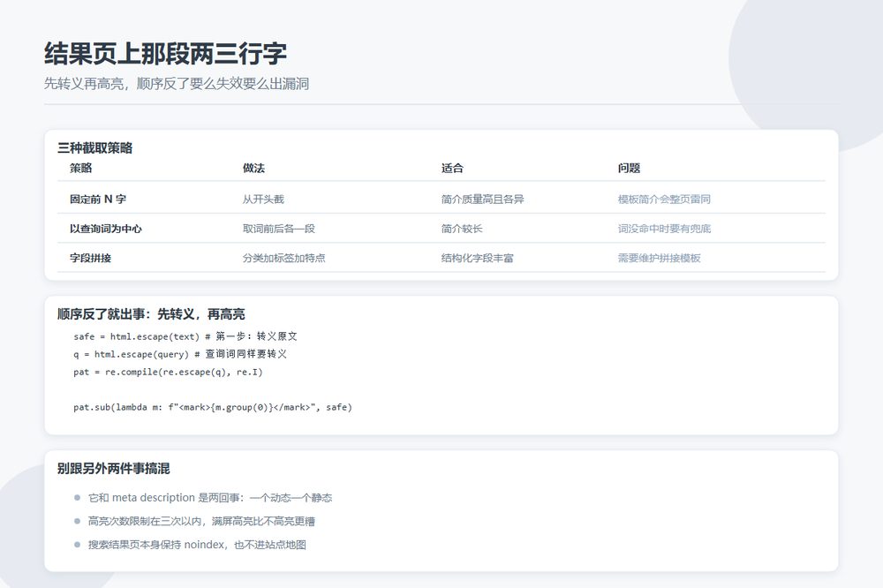Click the bullet 搜索结果页本身保持 noindex
The image size is (883, 588).
(197, 545)
